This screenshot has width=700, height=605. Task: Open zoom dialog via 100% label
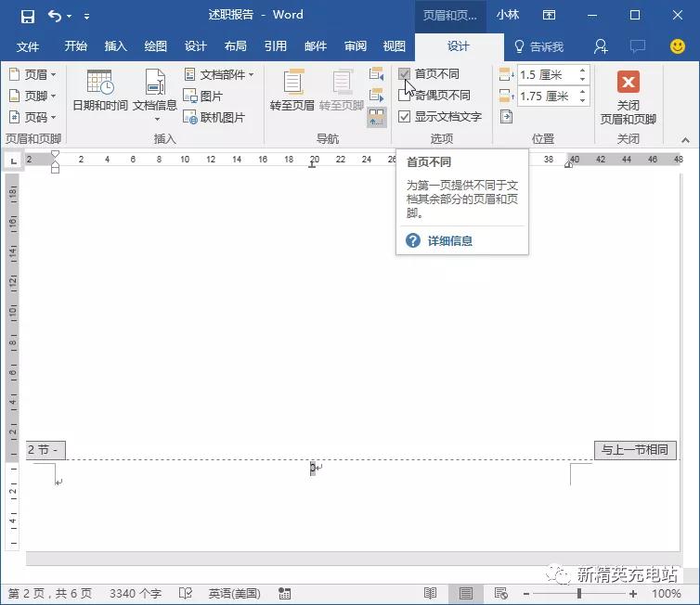pos(667,593)
